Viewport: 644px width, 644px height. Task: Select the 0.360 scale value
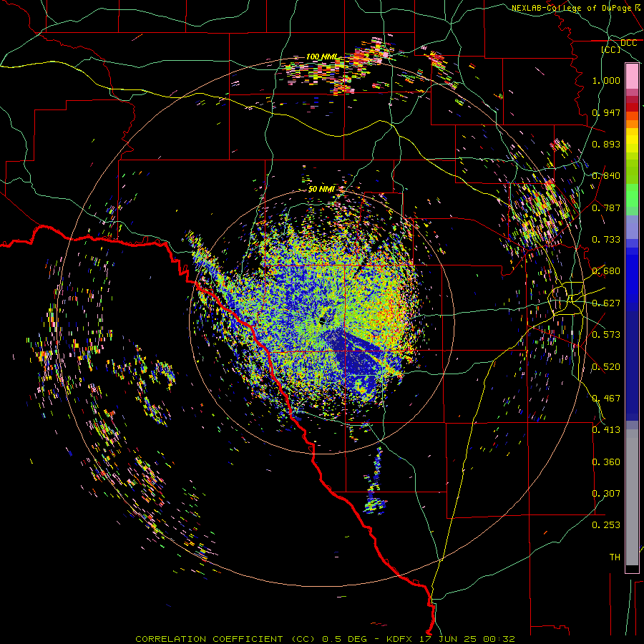pyautogui.click(x=606, y=462)
